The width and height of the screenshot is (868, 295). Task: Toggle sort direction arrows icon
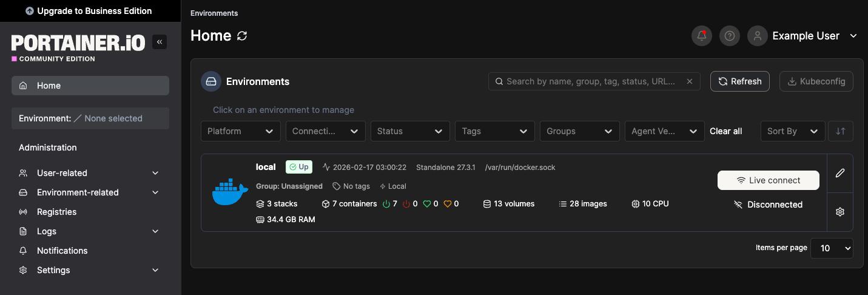(x=841, y=131)
